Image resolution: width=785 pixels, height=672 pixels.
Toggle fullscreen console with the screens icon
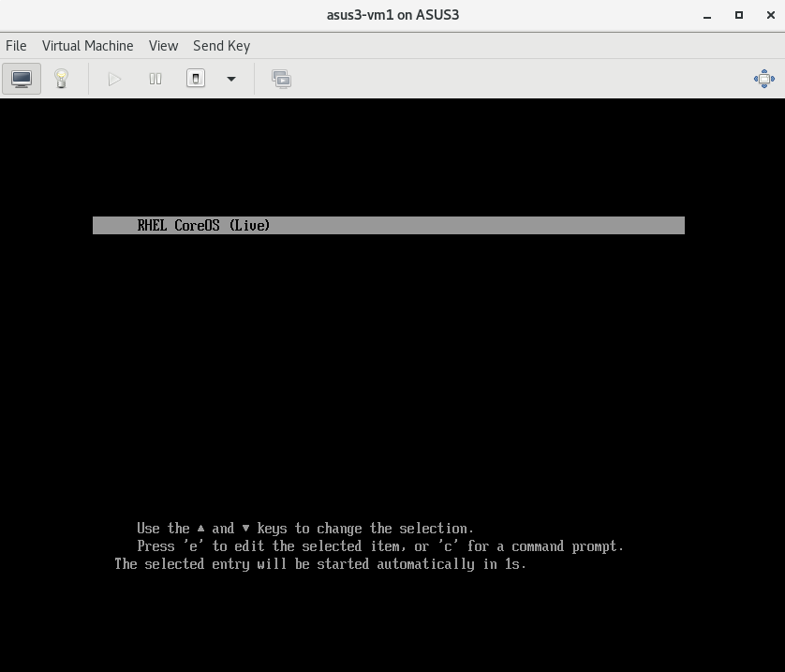281,79
